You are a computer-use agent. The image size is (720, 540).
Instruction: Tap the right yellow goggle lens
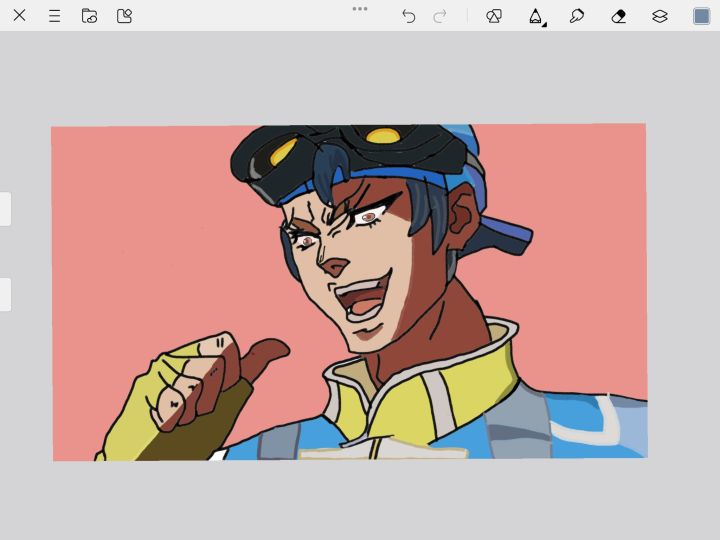coord(383,135)
